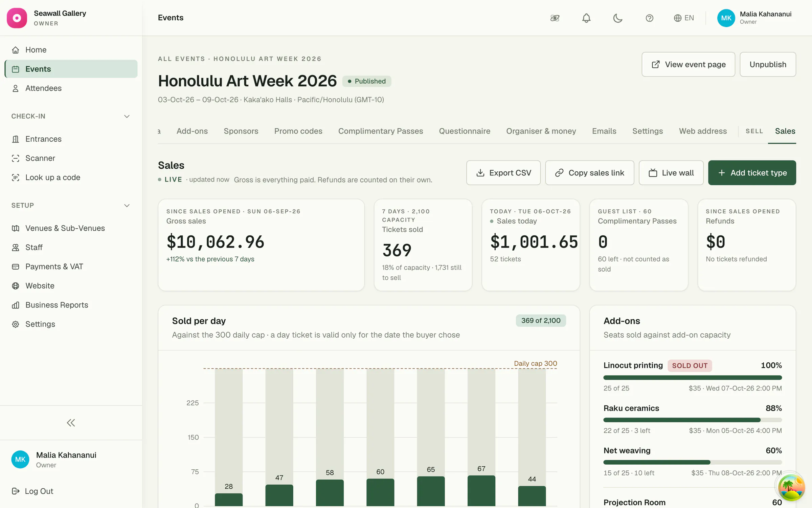812x508 pixels.
Task: Click the Raku ceramics progress bar
Action: tap(693, 420)
